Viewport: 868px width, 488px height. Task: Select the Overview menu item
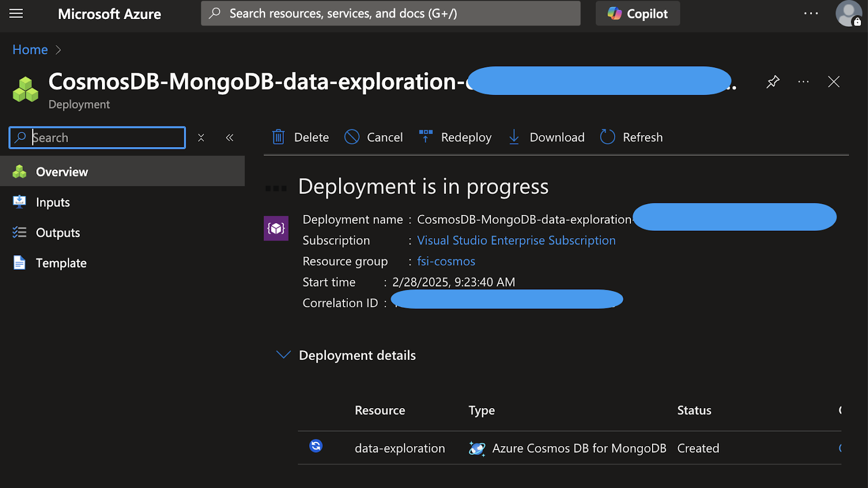click(122, 172)
